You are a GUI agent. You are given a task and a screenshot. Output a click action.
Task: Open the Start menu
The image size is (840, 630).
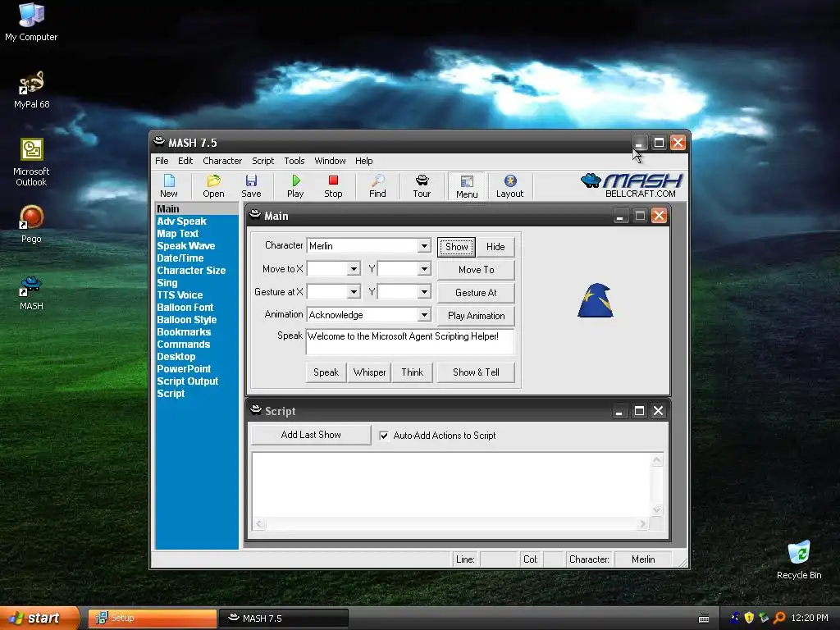click(x=39, y=618)
